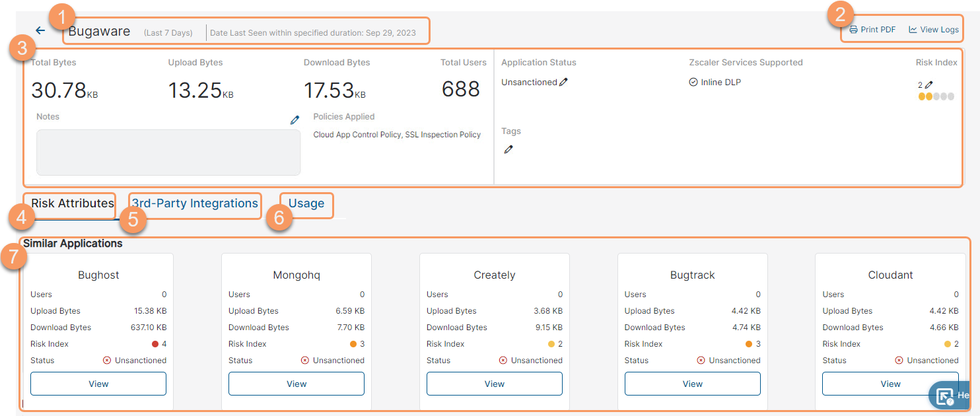The height and width of the screenshot is (416, 980).
Task: Click the Risk Index yellow dots indicator
Action: coord(936,96)
